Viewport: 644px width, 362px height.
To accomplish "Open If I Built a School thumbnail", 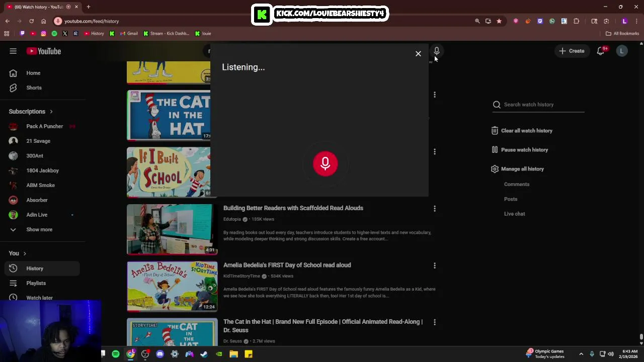I will [x=169, y=172].
